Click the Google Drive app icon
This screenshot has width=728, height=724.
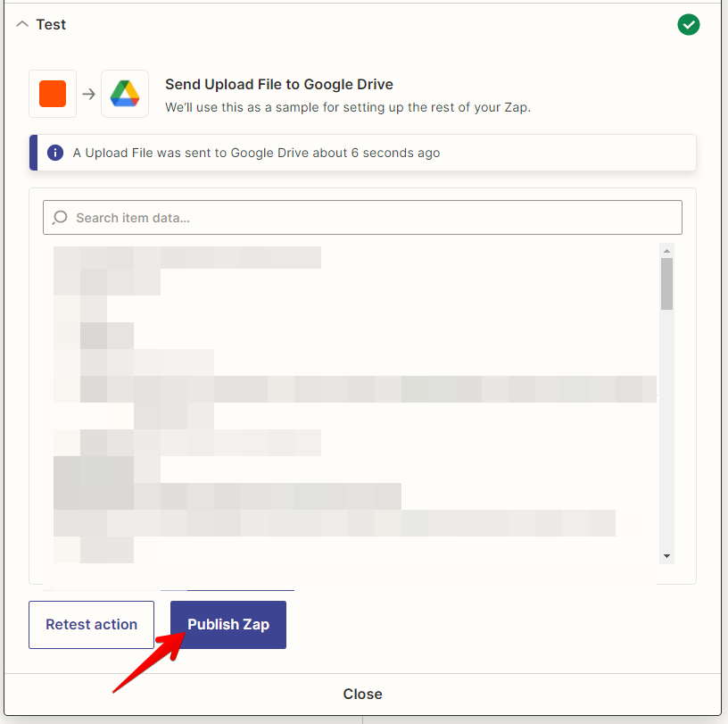coord(124,93)
